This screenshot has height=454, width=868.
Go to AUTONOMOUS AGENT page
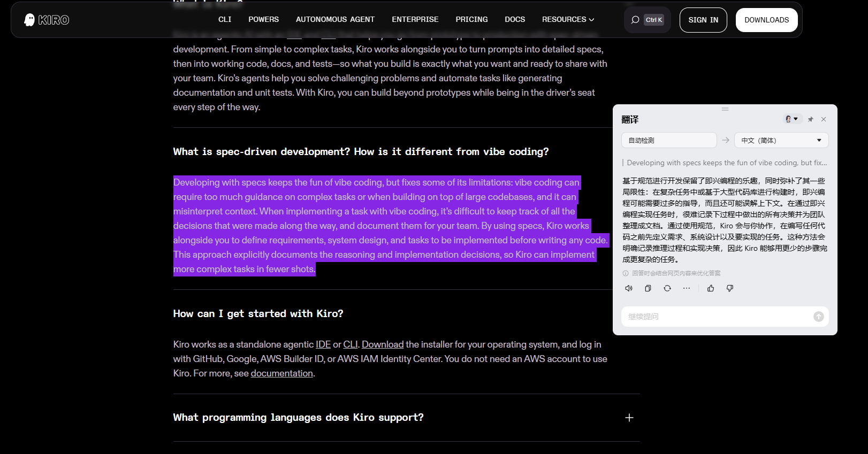click(335, 19)
